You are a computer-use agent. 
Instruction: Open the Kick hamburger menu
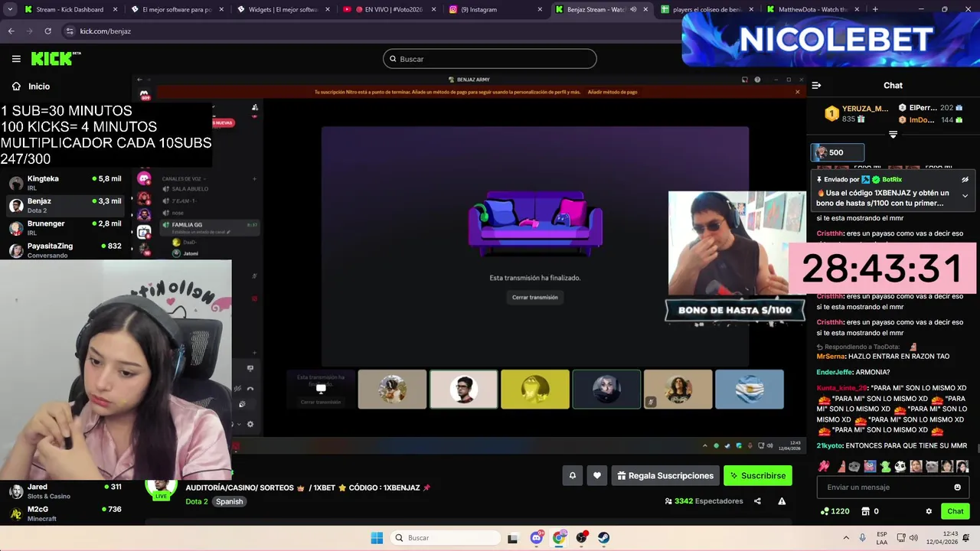tap(16, 58)
